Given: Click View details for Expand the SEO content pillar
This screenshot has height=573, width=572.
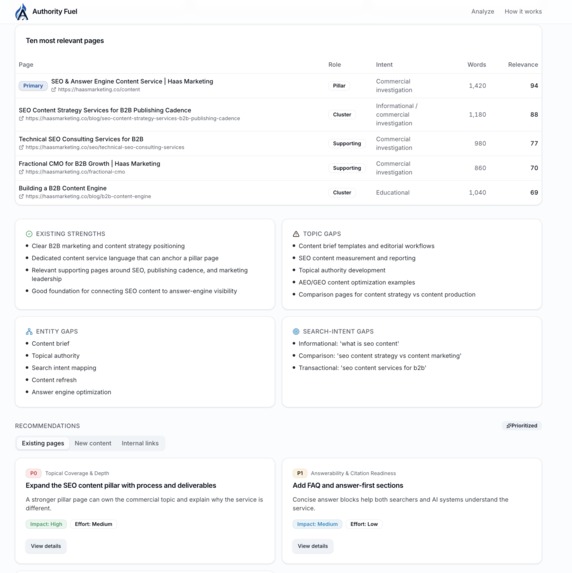Looking at the screenshot, I should pyautogui.click(x=46, y=546).
